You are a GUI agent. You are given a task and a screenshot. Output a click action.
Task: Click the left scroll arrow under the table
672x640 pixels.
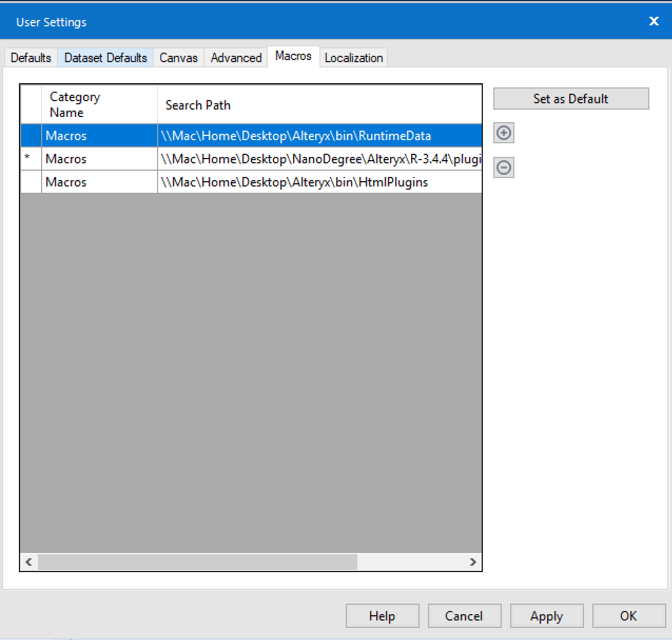[x=29, y=562]
